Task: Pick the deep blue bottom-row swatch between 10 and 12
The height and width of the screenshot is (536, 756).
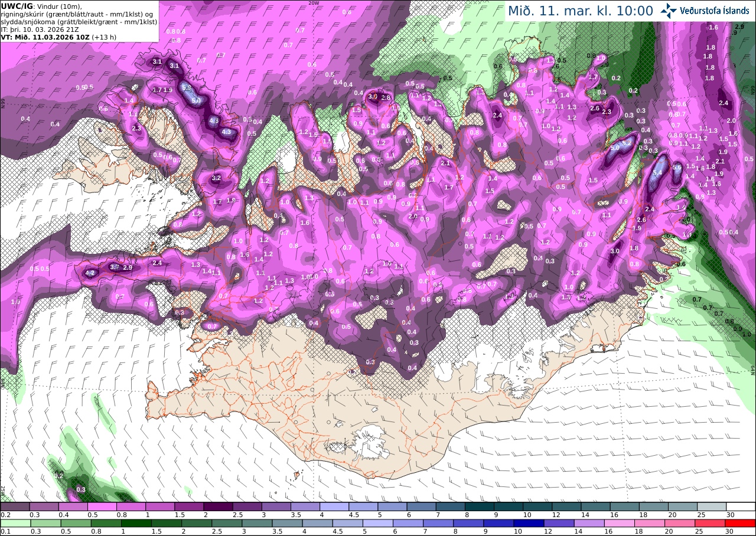Action: [530, 523]
